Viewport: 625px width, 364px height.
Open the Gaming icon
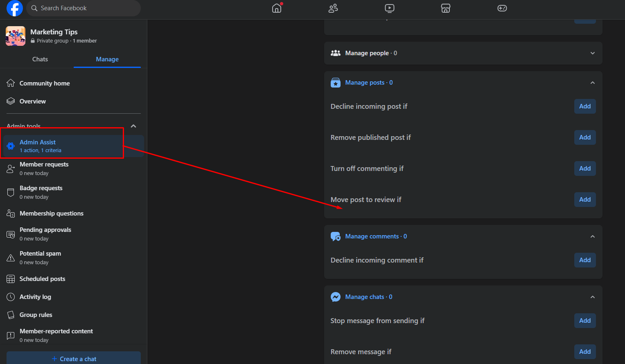(502, 8)
